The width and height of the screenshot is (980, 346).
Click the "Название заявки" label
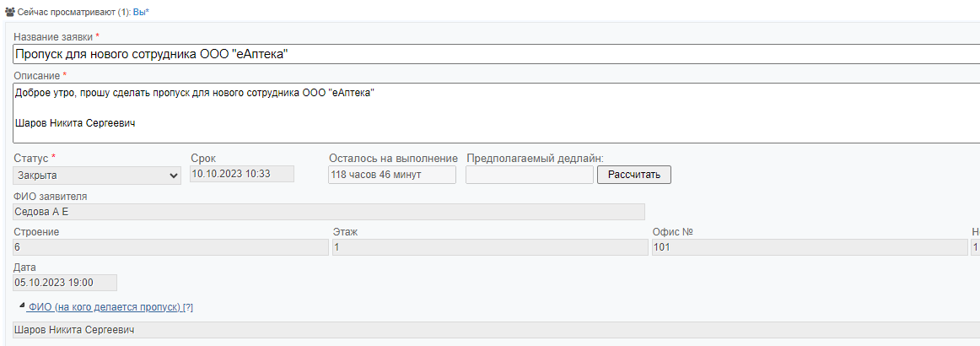[x=53, y=37]
